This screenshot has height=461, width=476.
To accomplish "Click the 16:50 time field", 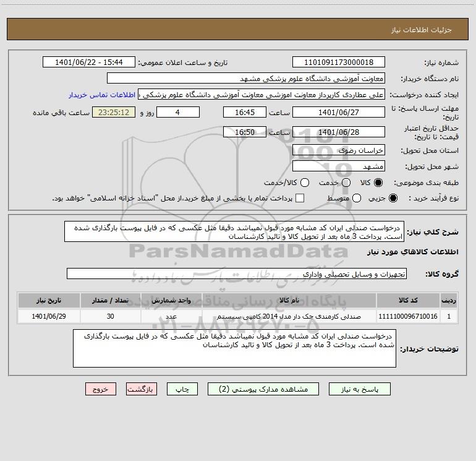I will click(x=245, y=132).
